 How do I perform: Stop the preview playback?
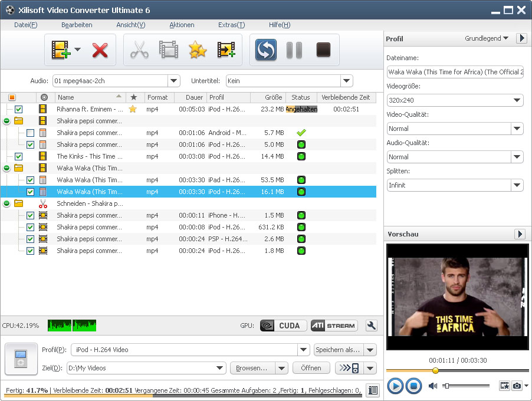(413, 386)
